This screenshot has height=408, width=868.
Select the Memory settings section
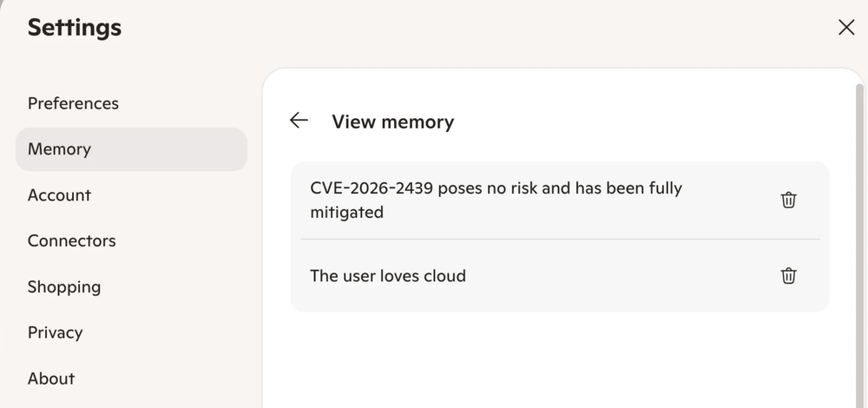[x=131, y=149]
